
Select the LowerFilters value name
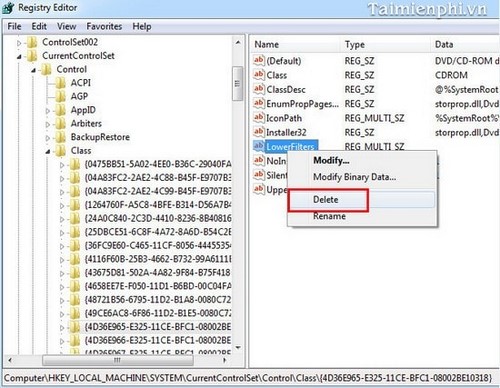[290, 146]
